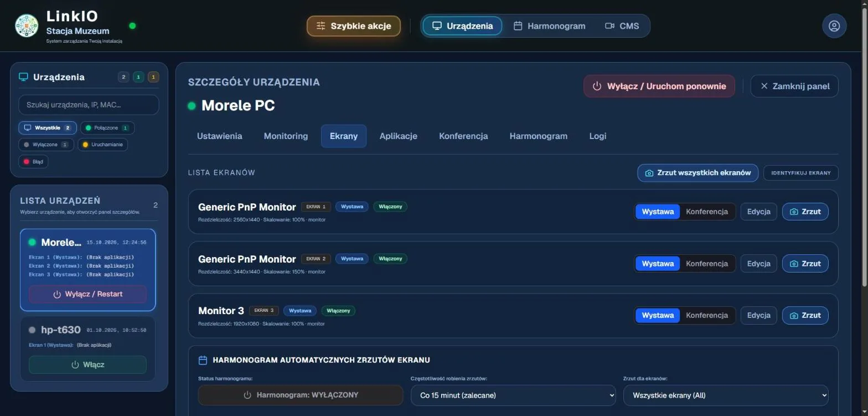Filter devices by Połączone status
868x416 pixels.
107,128
